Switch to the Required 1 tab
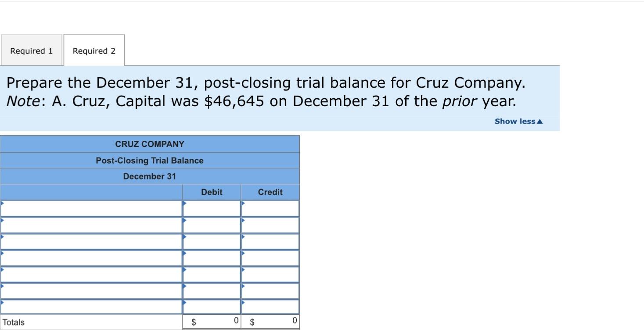Image resolution: width=644 pixels, height=330 pixels. (31, 50)
